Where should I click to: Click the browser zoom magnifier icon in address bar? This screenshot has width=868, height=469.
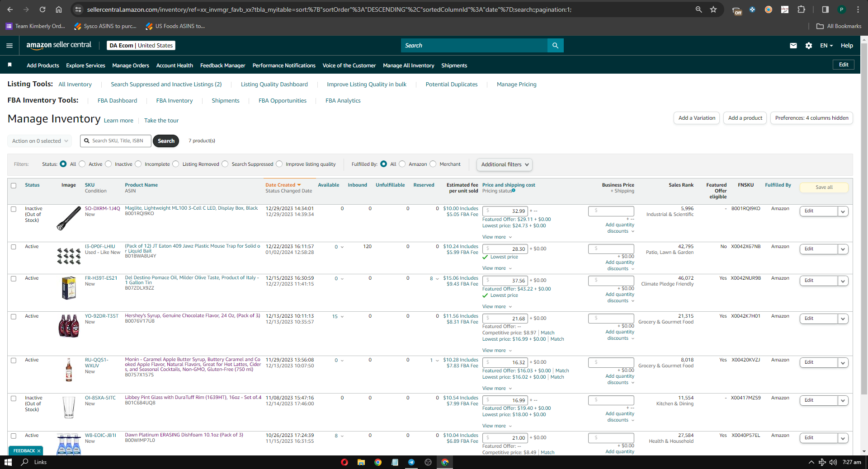click(x=698, y=9)
